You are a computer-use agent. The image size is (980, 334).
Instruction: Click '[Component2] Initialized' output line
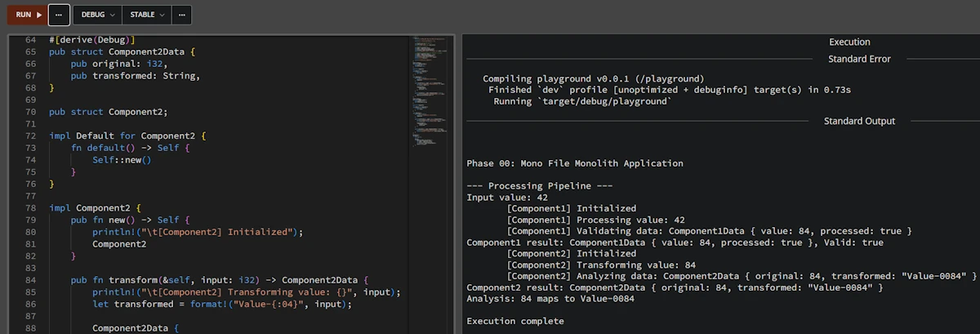point(572,254)
